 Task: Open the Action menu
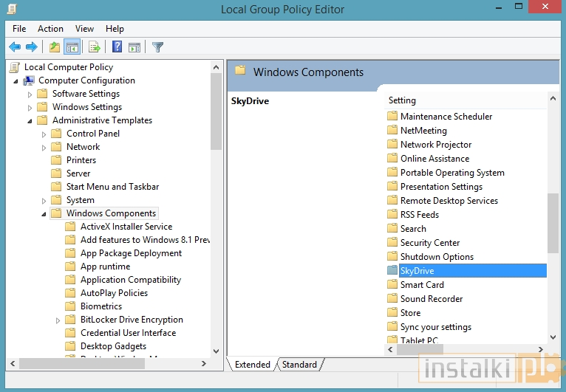[x=50, y=29]
